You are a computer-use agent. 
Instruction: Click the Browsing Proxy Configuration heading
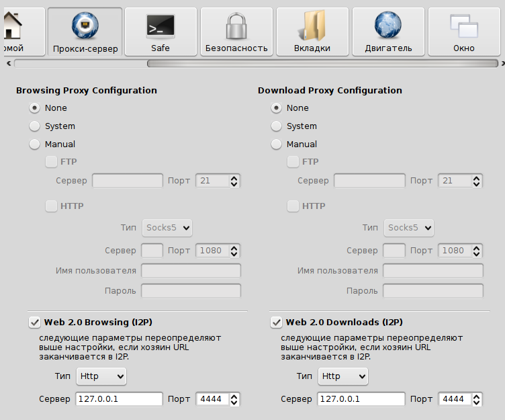(x=87, y=91)
